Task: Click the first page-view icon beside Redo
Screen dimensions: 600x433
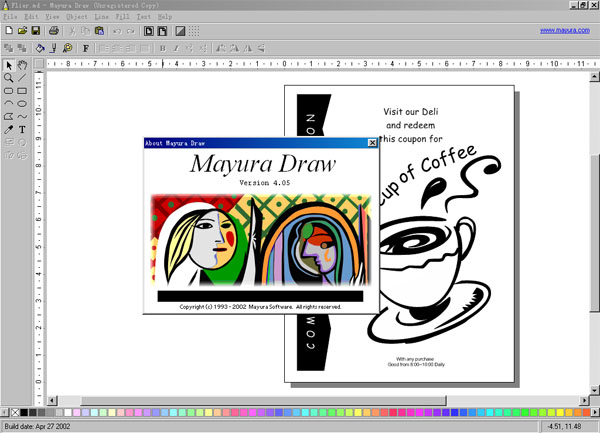Action: tap(149, 31)
